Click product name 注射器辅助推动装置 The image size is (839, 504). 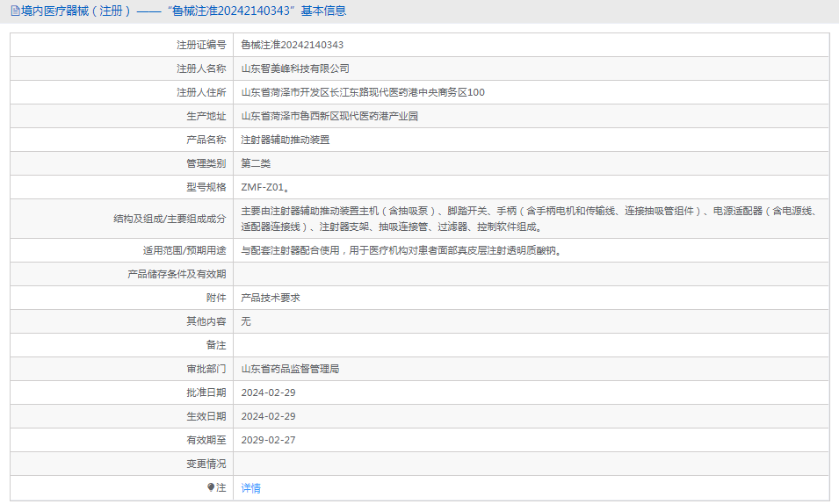pyautogui.click(x=286, y=140)
